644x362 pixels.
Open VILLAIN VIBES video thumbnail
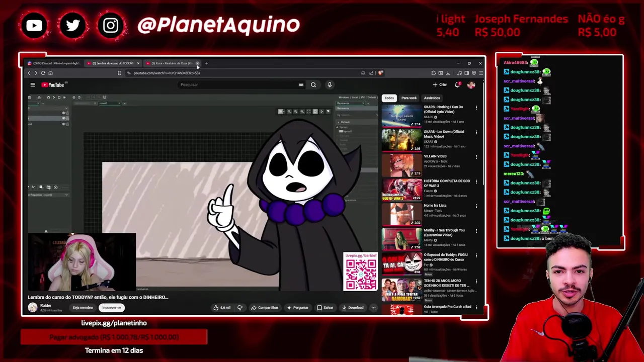coord(401,165)
